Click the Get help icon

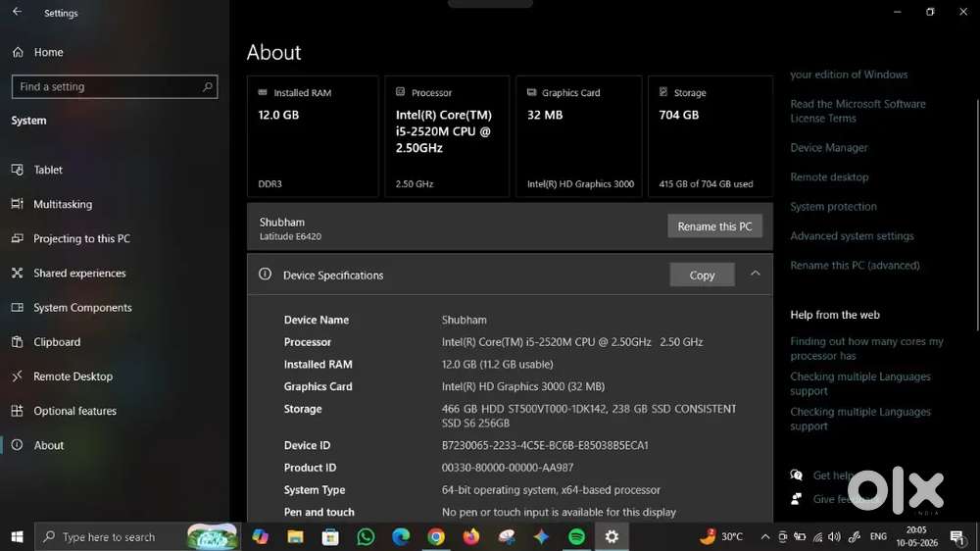[x=796, y=476]
